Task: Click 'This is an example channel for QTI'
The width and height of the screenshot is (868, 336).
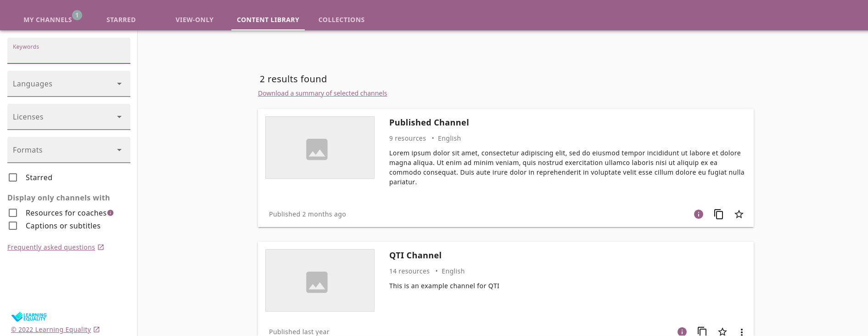Action: pos(444,286)
